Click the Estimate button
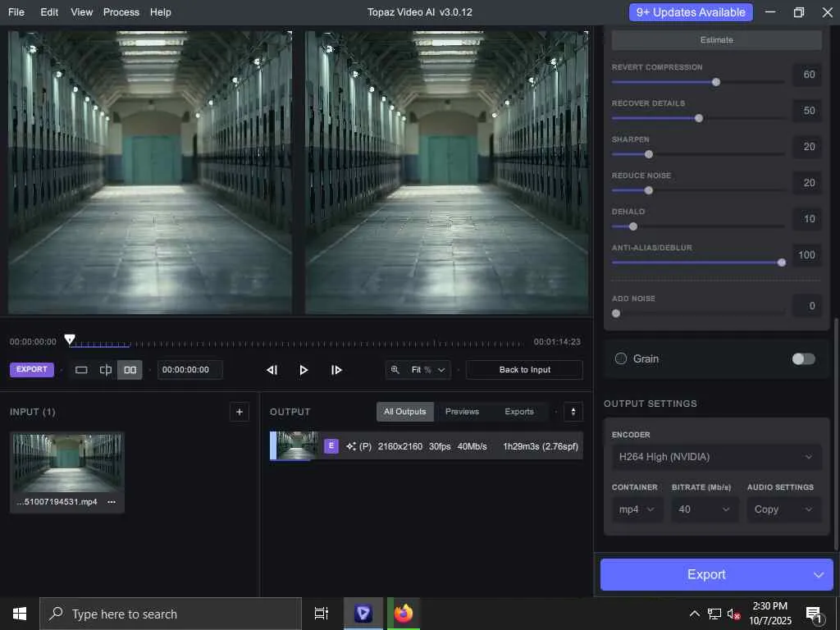 tap(716, 40)
